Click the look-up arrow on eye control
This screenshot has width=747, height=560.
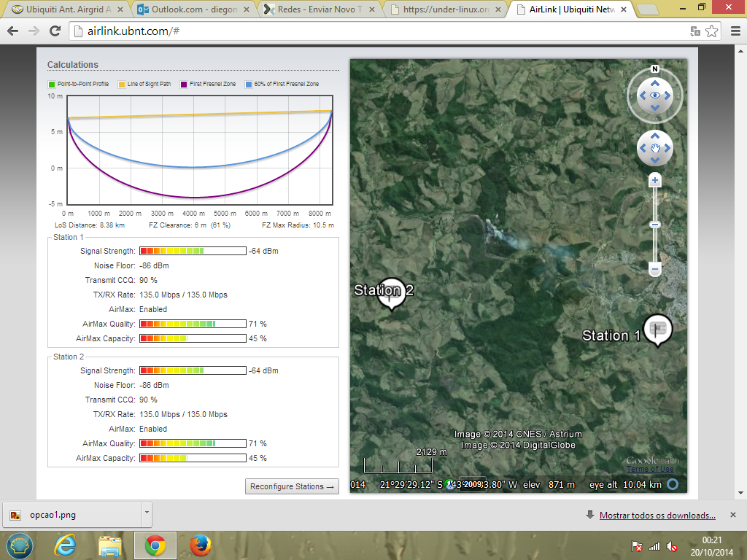(x=654, y=83)
